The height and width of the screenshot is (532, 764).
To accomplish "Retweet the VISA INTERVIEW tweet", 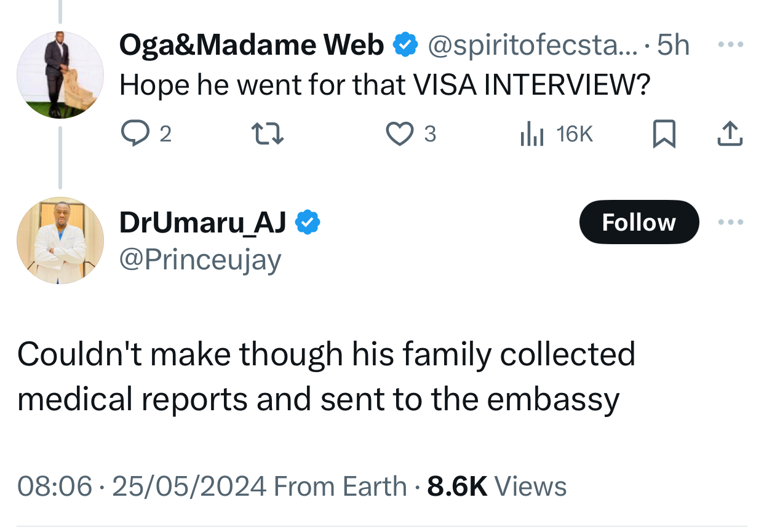I will pyautogui.click(x=269, y=133).
